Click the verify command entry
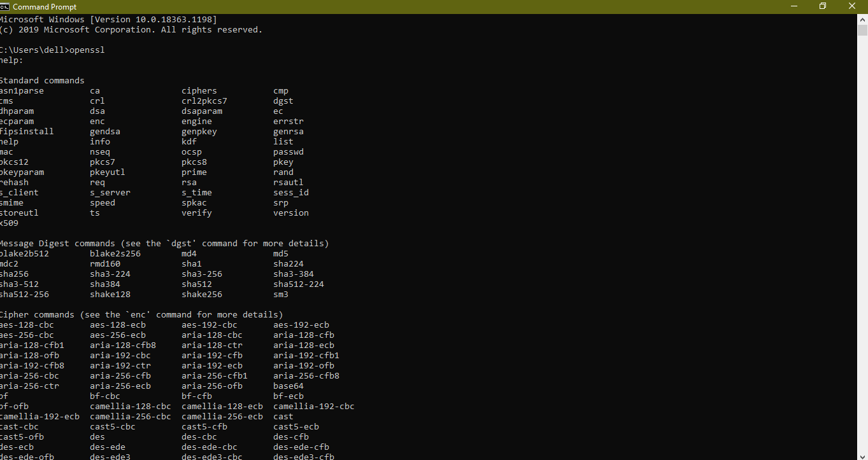 pos(197,213)
